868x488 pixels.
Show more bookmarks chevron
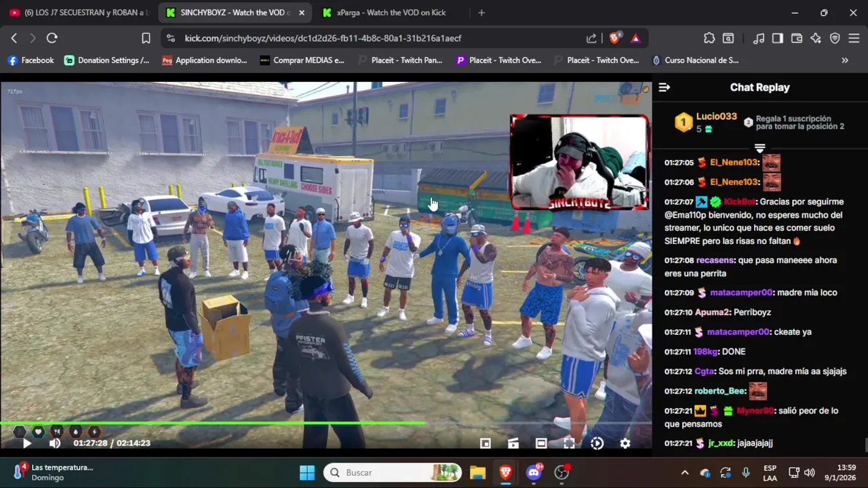pos(845,60)
